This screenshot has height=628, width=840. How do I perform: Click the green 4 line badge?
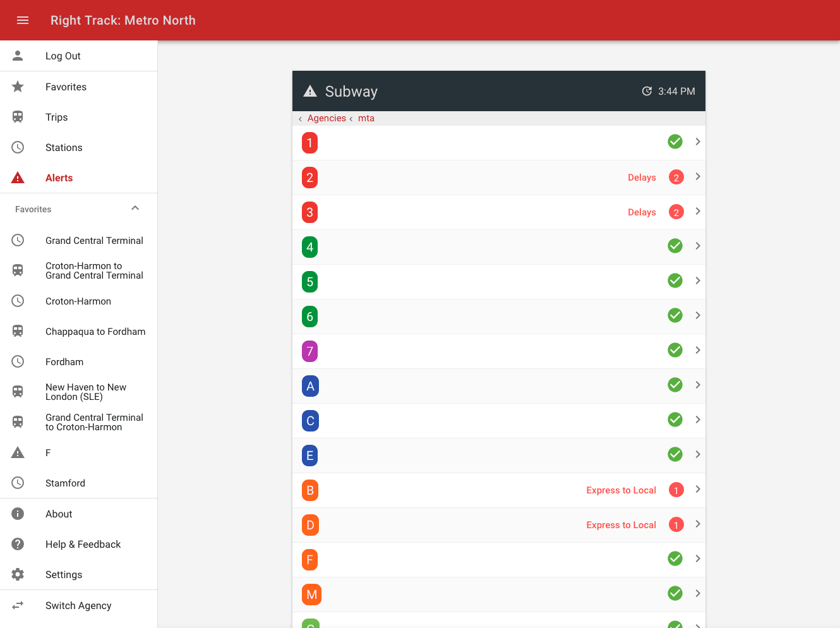(x=309, y=247)
